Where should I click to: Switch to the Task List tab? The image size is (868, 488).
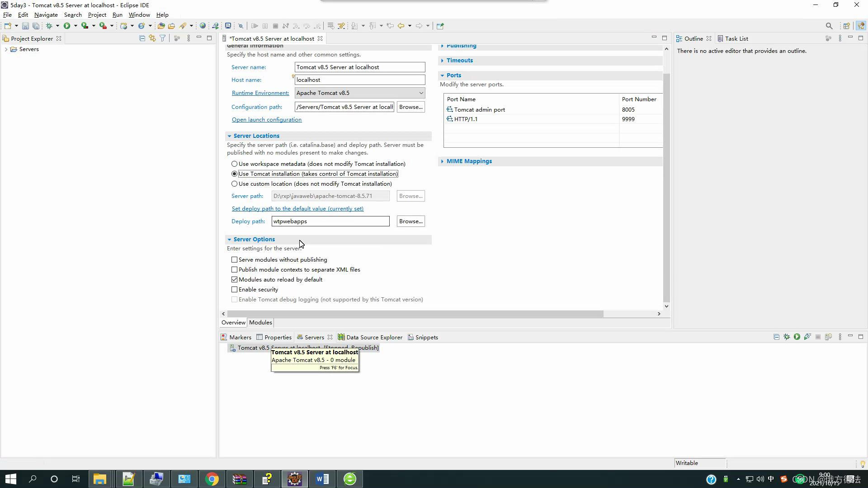click(733, 39)
